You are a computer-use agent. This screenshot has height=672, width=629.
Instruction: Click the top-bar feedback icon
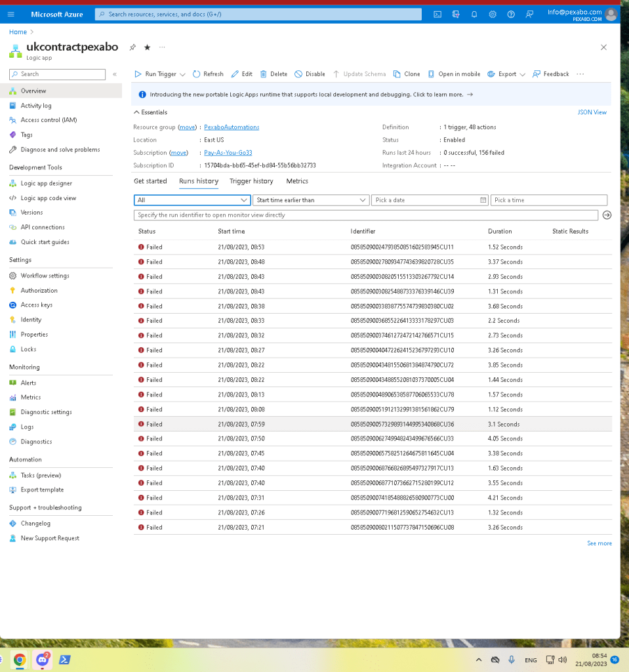[529, 14]
